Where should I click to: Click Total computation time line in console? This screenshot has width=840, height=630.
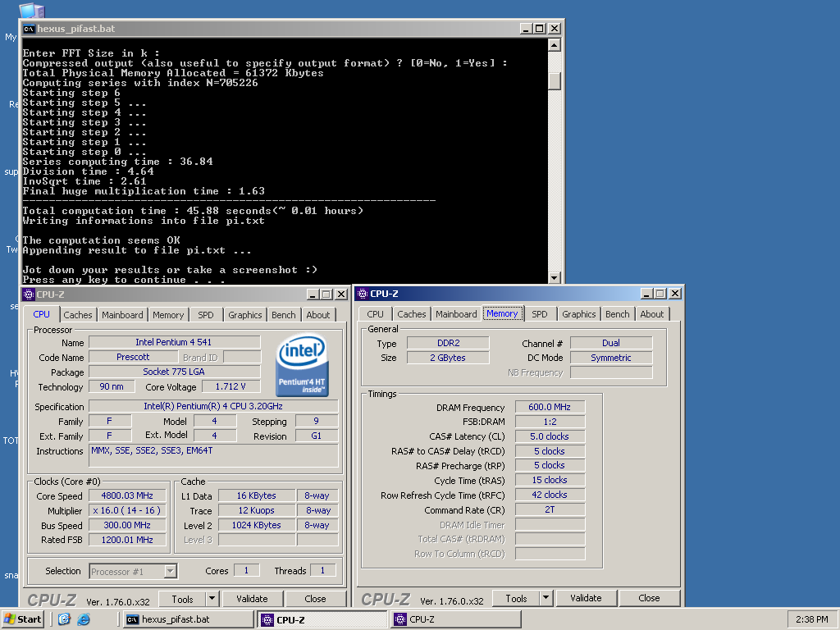tap(193, 211)
